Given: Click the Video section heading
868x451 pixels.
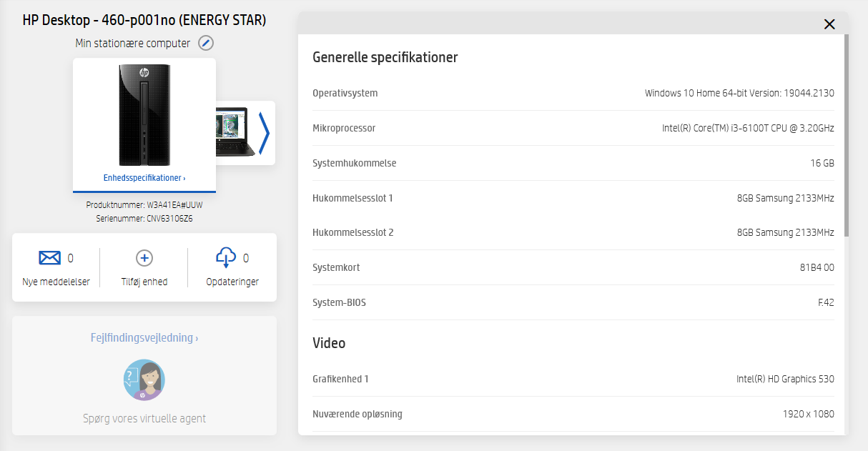Looking at the screenshot, I should pyautogui.click(x=329, y=343).
